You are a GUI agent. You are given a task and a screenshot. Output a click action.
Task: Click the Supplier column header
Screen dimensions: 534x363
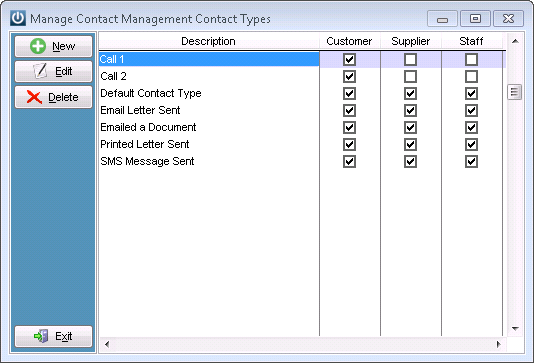coord(411,41)
